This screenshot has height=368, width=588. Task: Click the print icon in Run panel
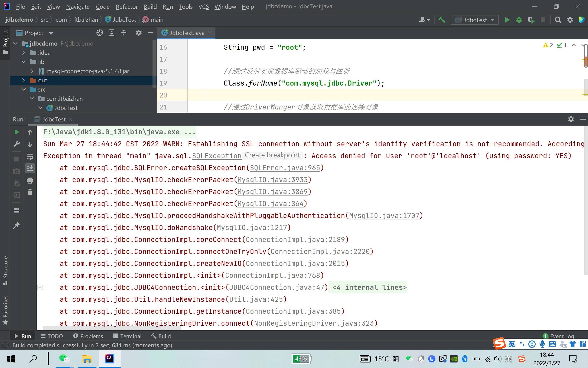[30, 180]
